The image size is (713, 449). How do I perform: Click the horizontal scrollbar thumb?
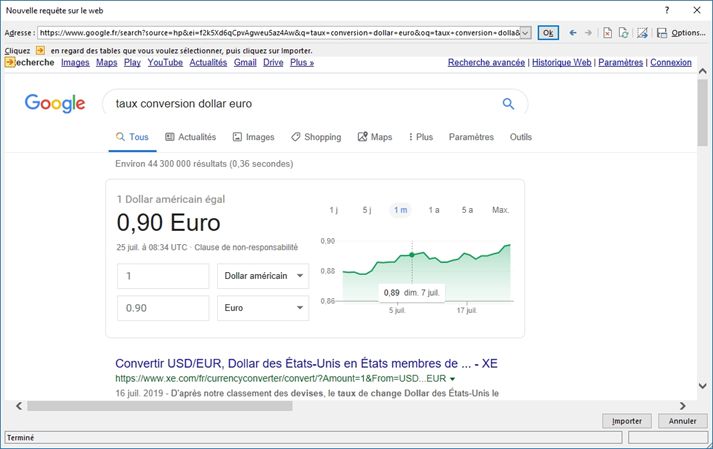point(160,406)
